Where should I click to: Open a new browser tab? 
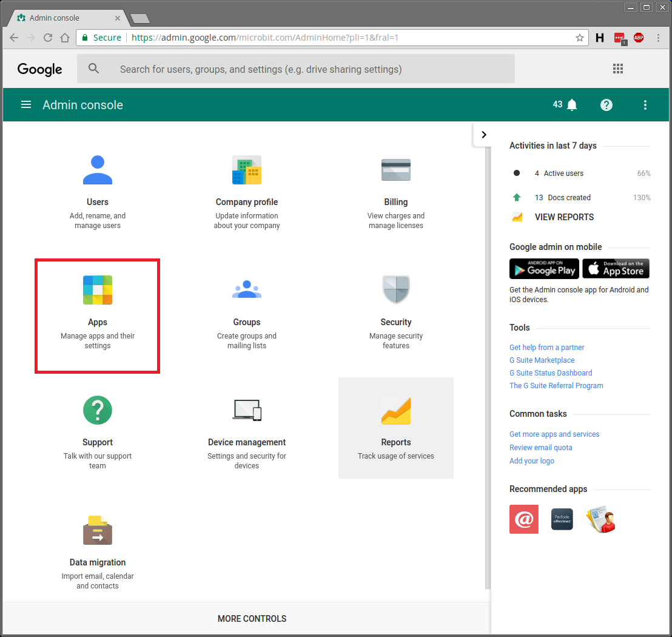pos(139,18)
